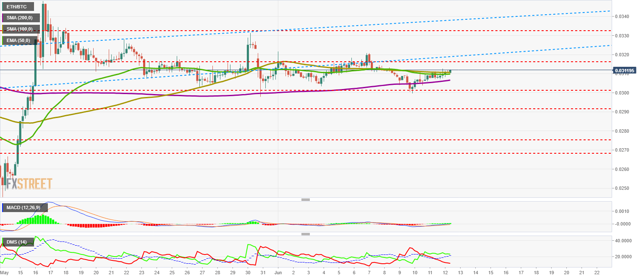644x278 pixels.
Task: Click date 11 on the time axis
Action: click(429, 273)
